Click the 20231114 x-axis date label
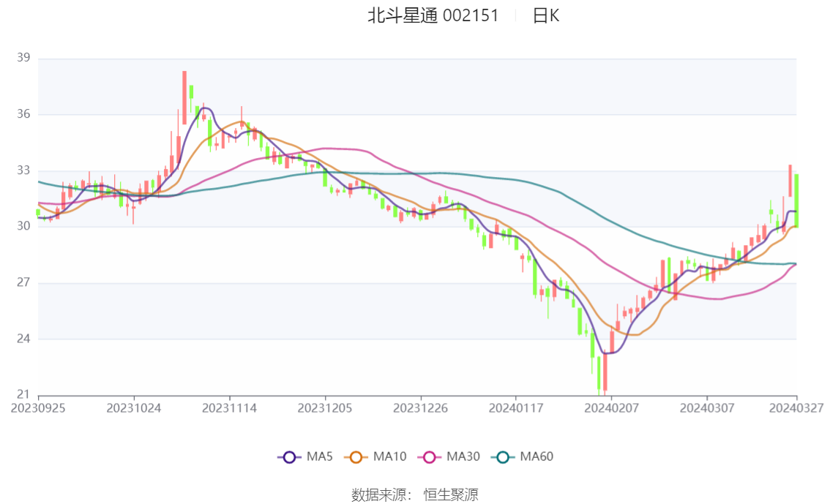830x504 pixels. tap(229, 407)
